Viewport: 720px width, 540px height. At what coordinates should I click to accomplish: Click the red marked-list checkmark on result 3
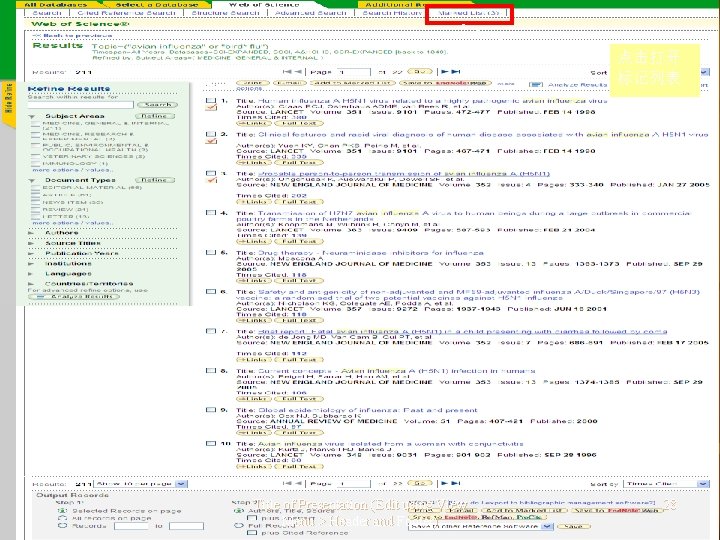(211, 181)
